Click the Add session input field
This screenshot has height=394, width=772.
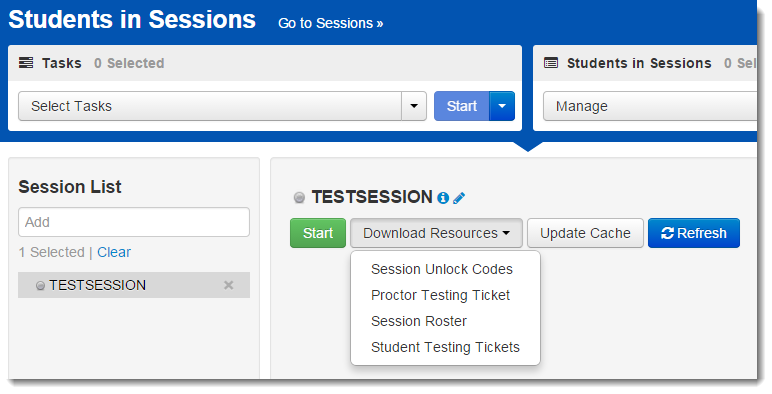134,222
